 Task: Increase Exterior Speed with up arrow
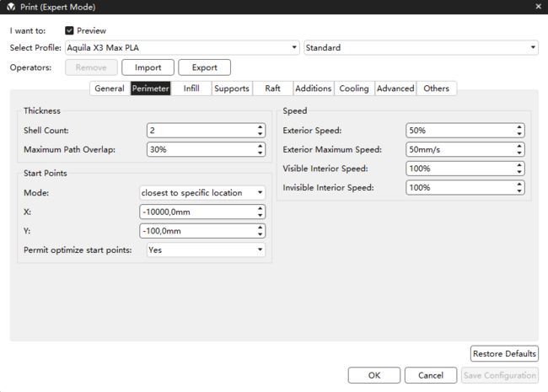click(x=519, y=127)
